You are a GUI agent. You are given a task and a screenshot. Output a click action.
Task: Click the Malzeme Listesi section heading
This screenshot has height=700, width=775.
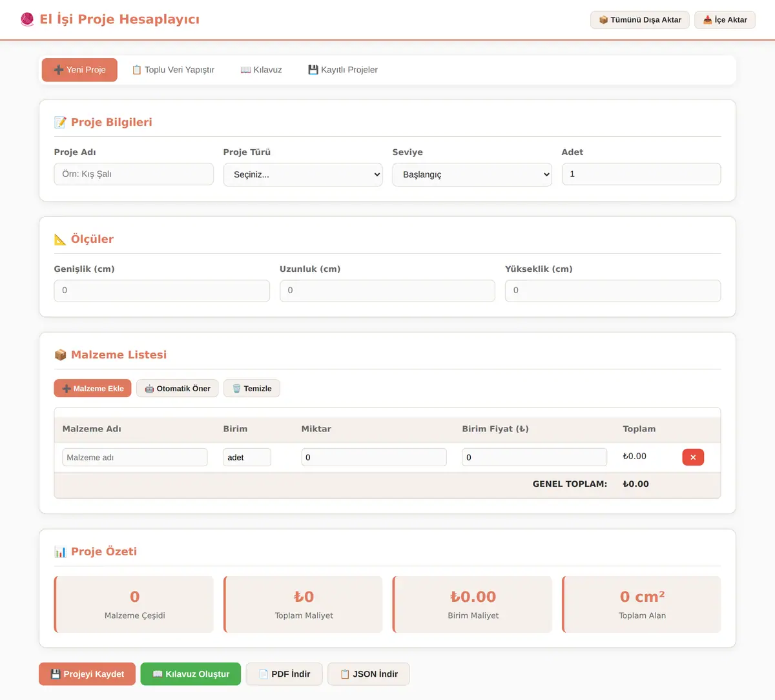click(110, 355)
